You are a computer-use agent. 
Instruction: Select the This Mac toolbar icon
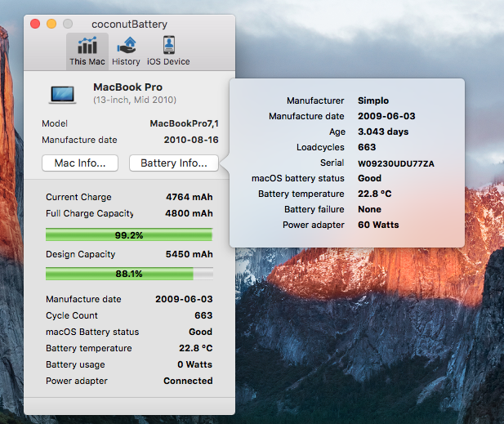[x=87, y=51]
